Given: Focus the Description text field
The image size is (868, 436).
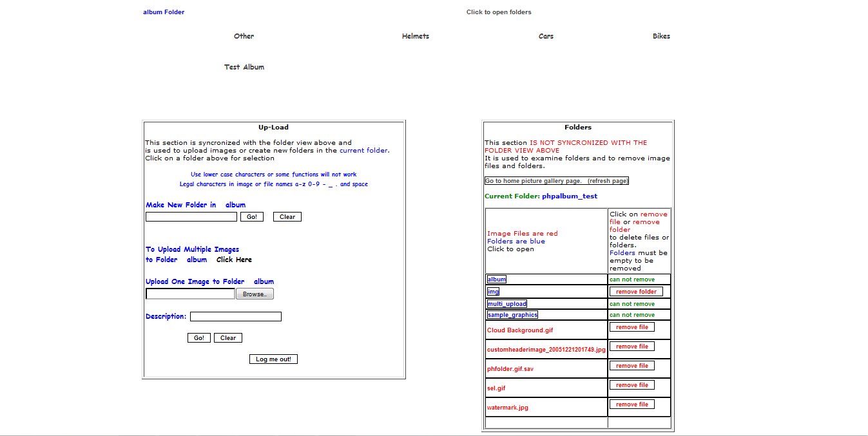Looking at the screenshot, I should tap(235, 317).
